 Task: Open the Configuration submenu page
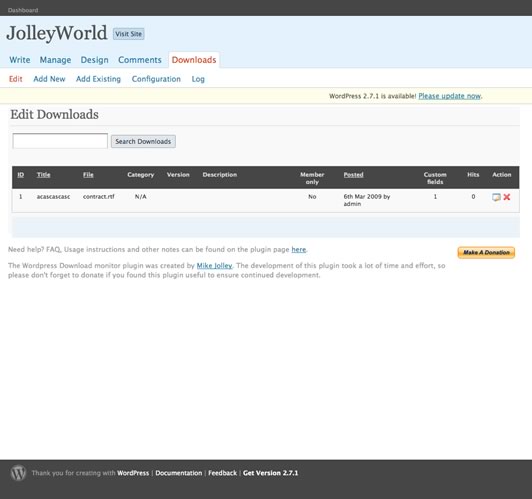click(156, 79)
